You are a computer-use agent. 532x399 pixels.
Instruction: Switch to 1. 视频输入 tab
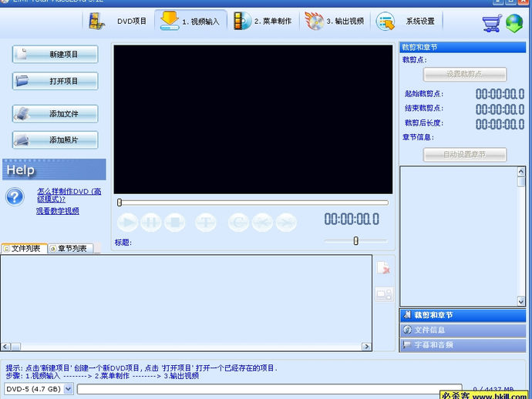(190, 21)
